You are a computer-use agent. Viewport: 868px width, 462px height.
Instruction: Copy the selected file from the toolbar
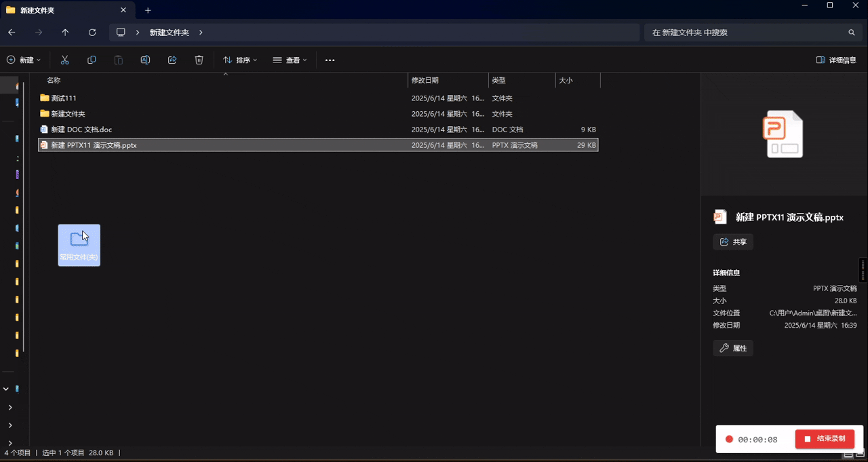[x=92, y=60]
